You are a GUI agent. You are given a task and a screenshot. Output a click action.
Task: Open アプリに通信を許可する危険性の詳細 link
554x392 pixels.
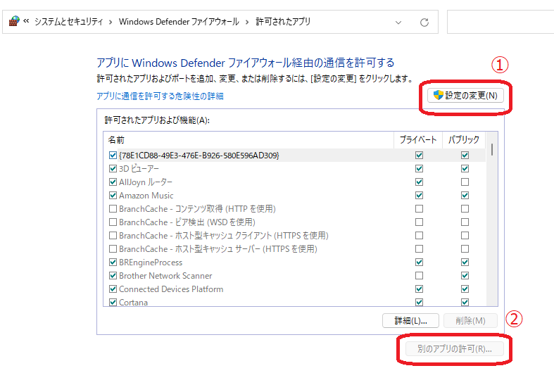(x=160, y=96)
